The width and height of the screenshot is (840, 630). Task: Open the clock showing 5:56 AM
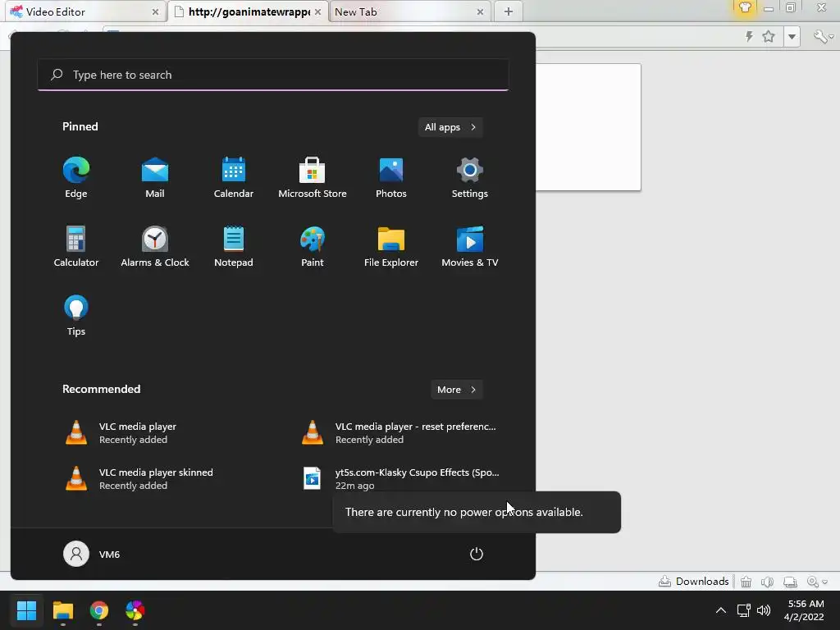coord(806,610)
